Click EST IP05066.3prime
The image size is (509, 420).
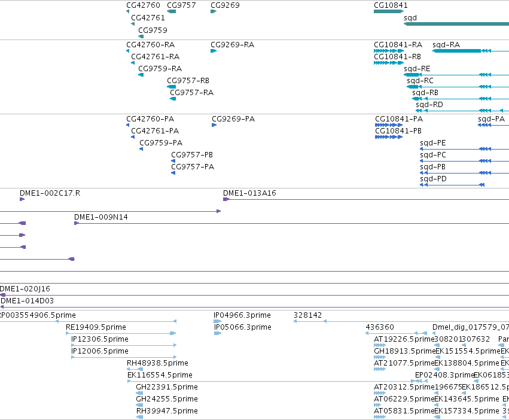243,327
